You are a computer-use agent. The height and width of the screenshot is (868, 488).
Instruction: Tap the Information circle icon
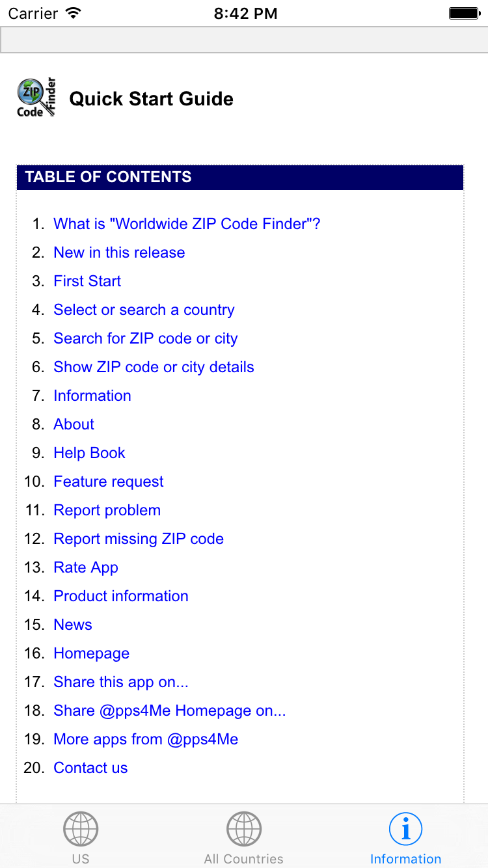406,829
